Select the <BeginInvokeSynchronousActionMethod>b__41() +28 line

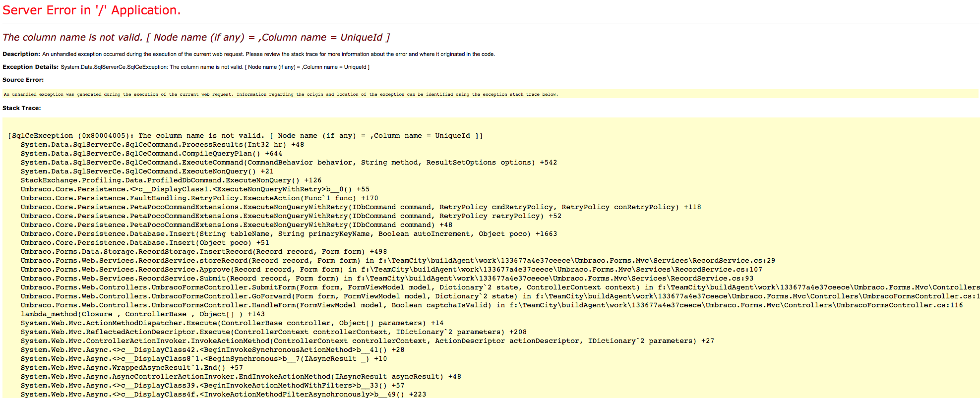coord(212,350)
